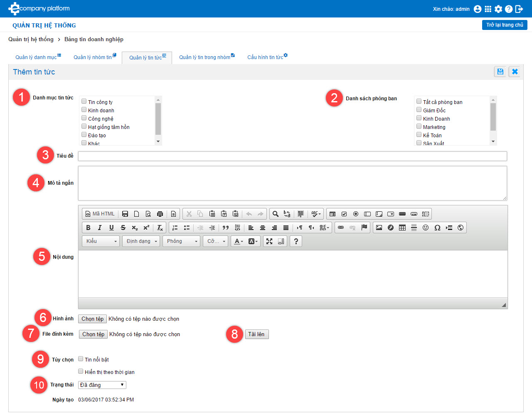Click the Block Quote icon
The width and height of the screenshot is (532, 416).
click(x=226, y=228)
